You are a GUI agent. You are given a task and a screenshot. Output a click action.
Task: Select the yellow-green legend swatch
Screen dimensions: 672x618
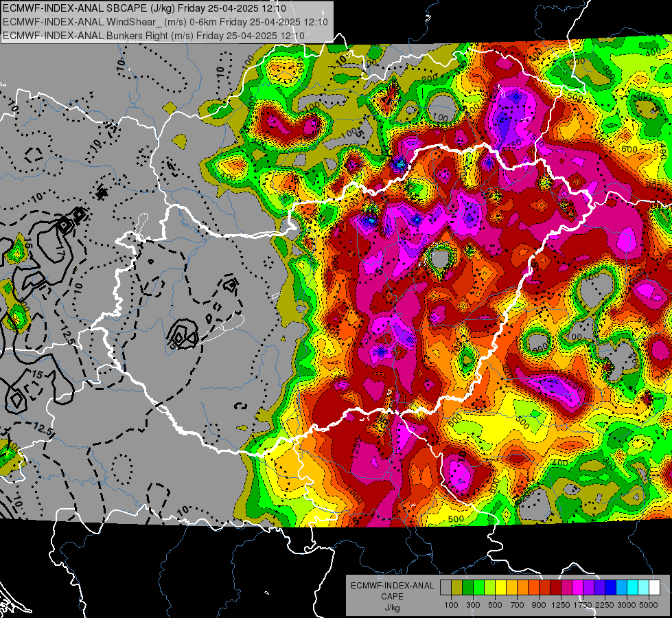click(489, 587)
